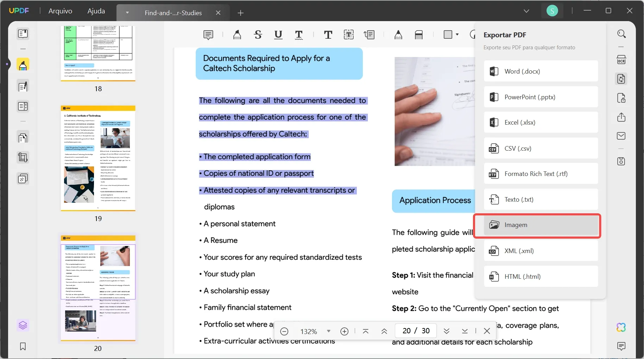The image size is (644, 359).
Task: Open the shape style dropdown arrow
Action: click(457, 34)
